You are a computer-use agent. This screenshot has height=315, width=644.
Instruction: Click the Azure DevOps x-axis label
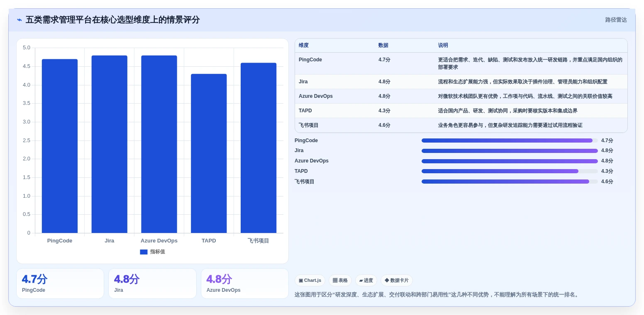[159, 241]
